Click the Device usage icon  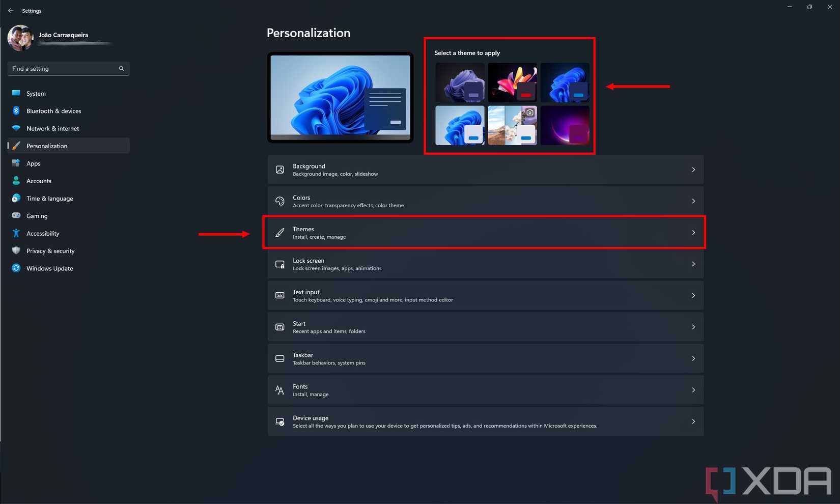(279, 422)
